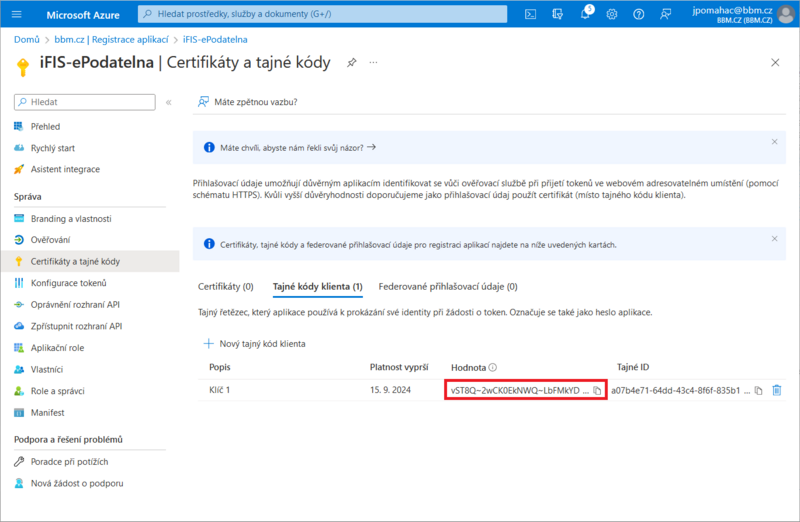Screen dimensions: 800x522
Task: Add a new client secret (Nový tajný kód klienta)
Action: click(x=255, y=343)
